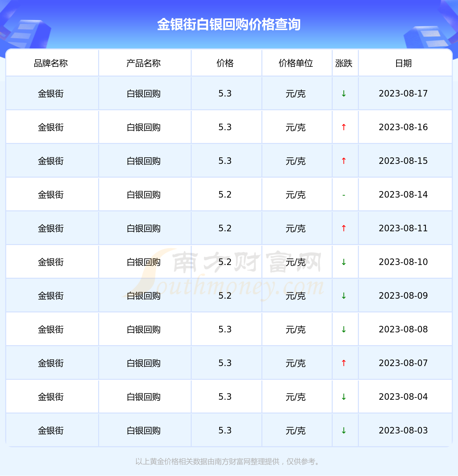Click 白银回购 product in the 2023-08-04 row
The width and height of the screenshot is (458, 476).
pos(144,397)
